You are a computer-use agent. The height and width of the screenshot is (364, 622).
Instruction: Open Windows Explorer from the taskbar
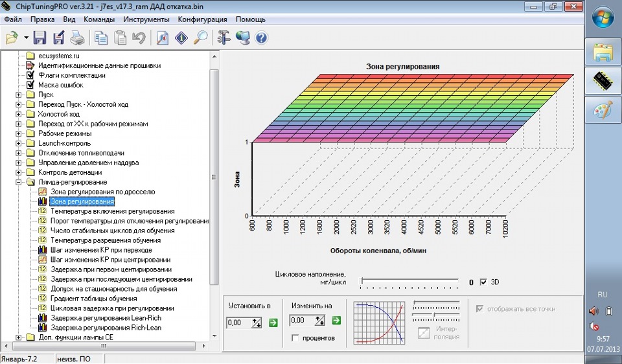603,52
